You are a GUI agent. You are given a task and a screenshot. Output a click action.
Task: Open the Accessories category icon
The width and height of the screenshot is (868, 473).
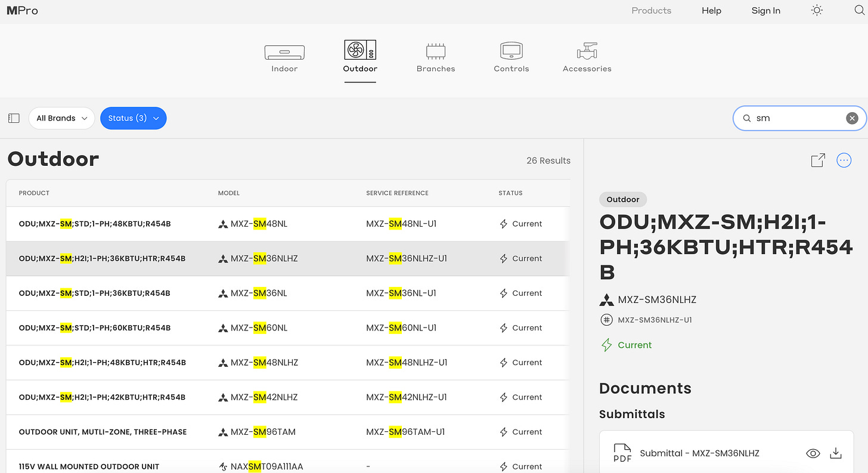click(x=587, y=51)
